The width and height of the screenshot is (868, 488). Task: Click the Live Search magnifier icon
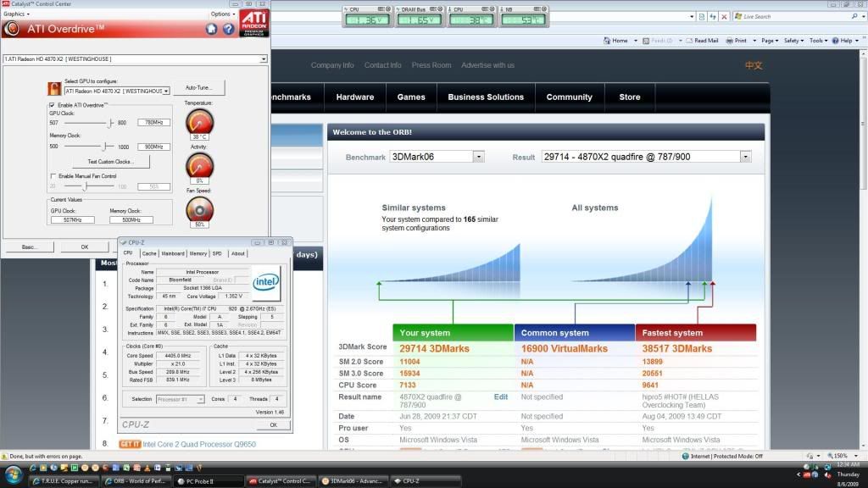[854, 17]
